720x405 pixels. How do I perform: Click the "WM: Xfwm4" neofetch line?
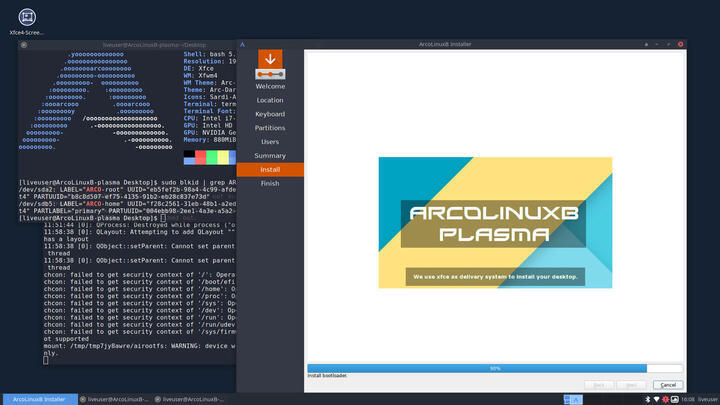tap(201, 75)
